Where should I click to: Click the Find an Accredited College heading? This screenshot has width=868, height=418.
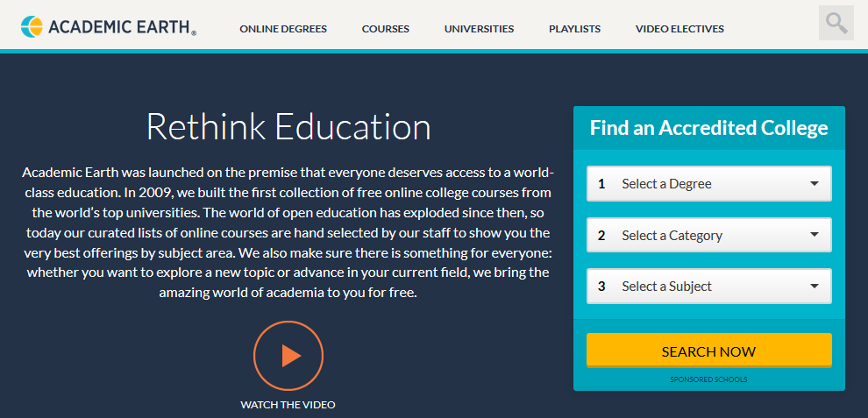pyautogui.click(x=709, y=128)
